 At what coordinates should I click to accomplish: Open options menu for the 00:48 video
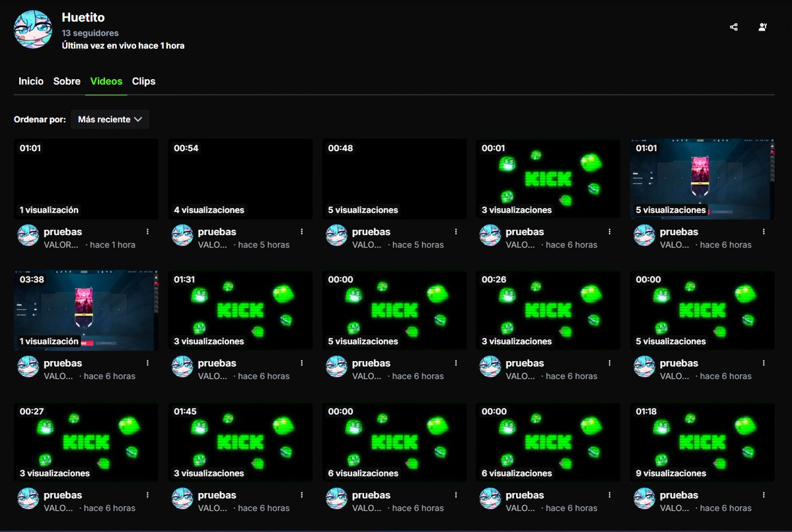(x=456, y=232)
